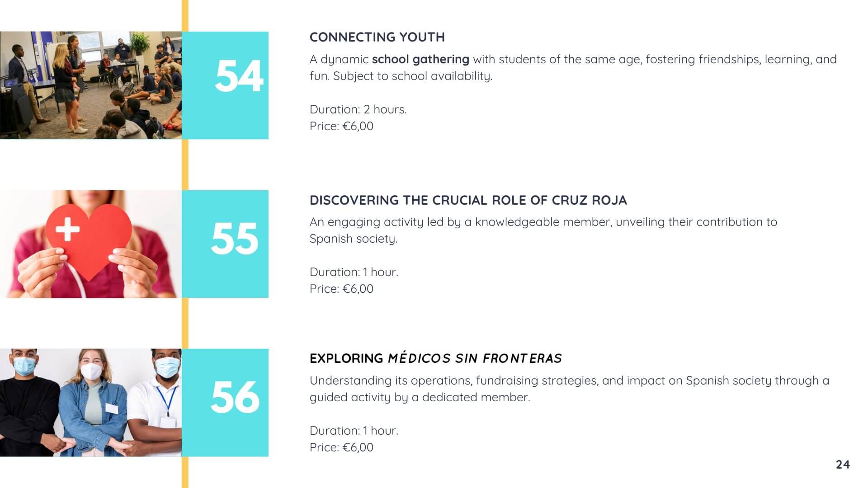Click the Exploring Médicos Sin Fronteras title
The width and height of the screenshot is (868, 488).
(436, 358)
